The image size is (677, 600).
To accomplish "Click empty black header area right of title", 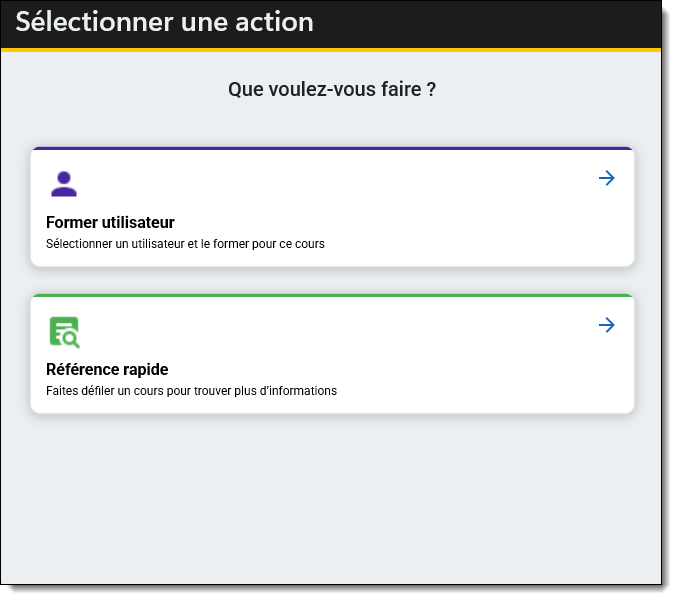I will tap(500, 22).
